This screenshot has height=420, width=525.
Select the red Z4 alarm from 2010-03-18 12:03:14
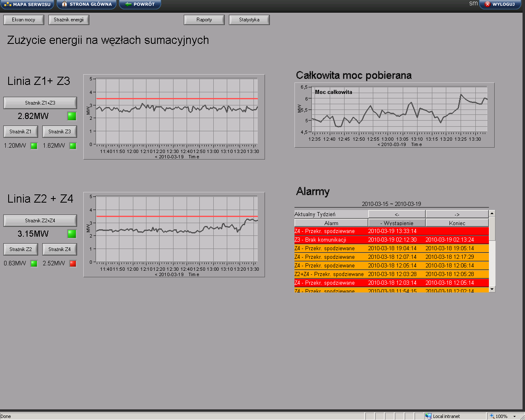tap(392, 283)
